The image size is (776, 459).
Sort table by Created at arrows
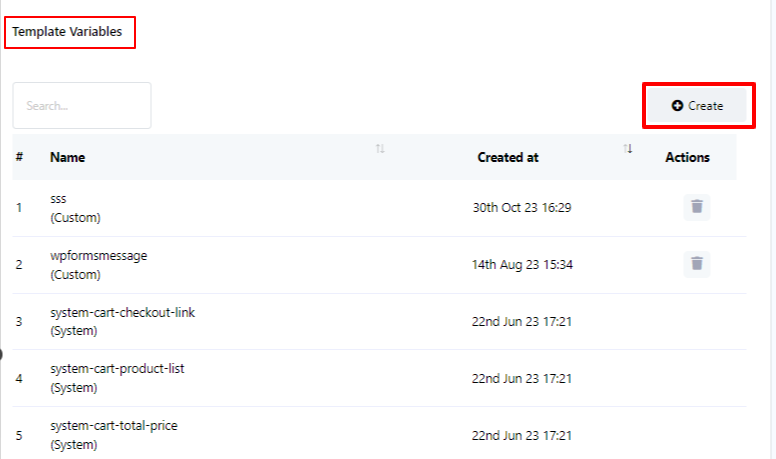pos(628,149)
